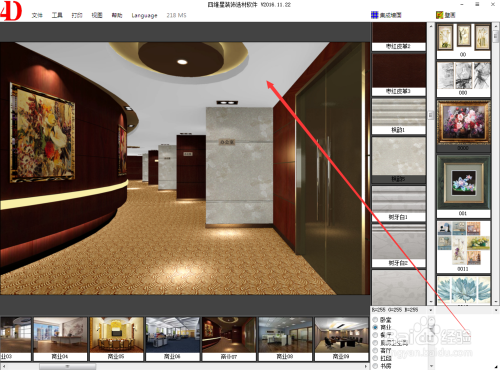Pick the 枣红皮革3 dark red material
Viewport: 500px width, 370px height.
399,75
